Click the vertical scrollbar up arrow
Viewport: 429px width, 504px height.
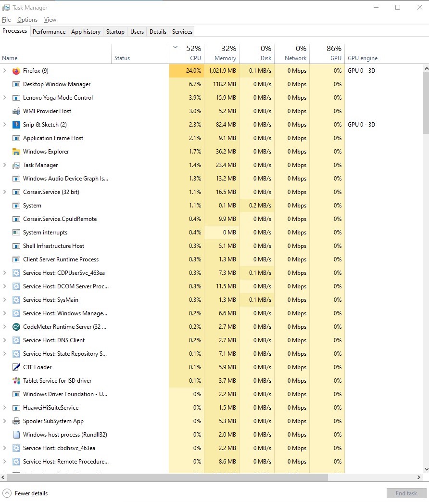point(427,68)
